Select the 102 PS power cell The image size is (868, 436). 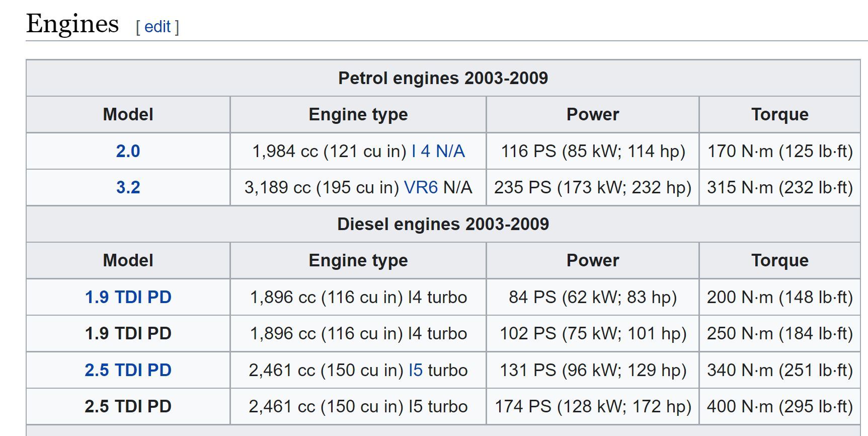(592, 333)
